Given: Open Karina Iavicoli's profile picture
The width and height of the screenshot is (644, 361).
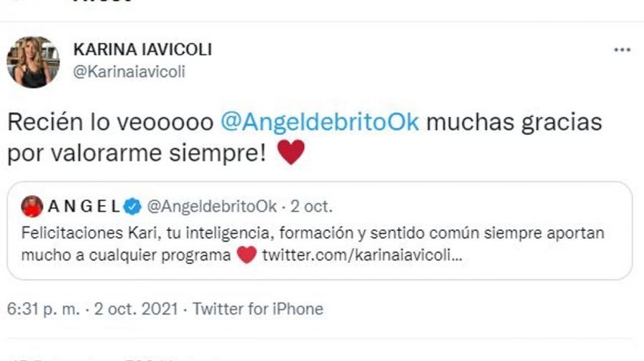Looking at the screenshot, I should click(x=33, y=62).
